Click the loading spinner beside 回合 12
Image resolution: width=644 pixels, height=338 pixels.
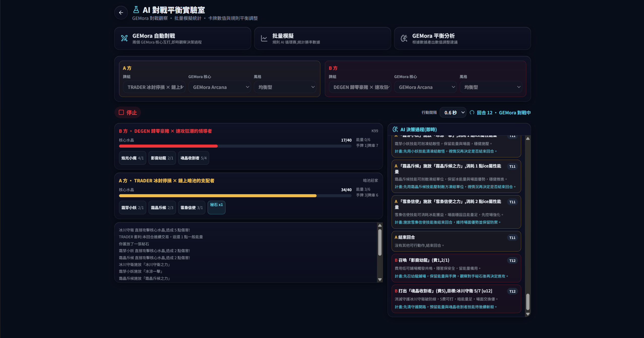tap(472, 113)
